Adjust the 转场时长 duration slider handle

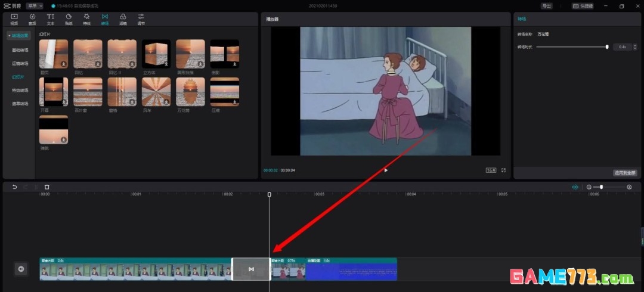(x=607, y=47)
